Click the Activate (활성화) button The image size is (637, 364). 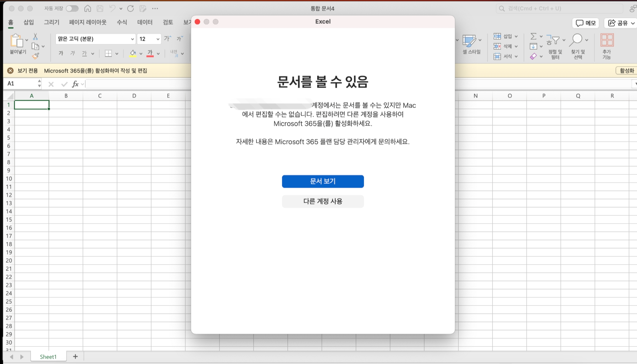[x=627, y=71]
